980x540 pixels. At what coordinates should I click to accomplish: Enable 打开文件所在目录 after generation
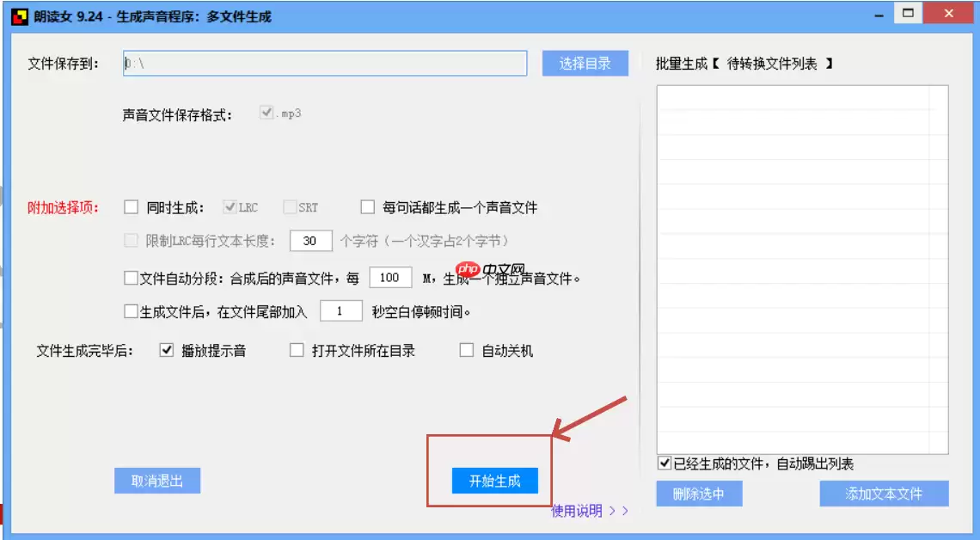(x=295, y=350)
